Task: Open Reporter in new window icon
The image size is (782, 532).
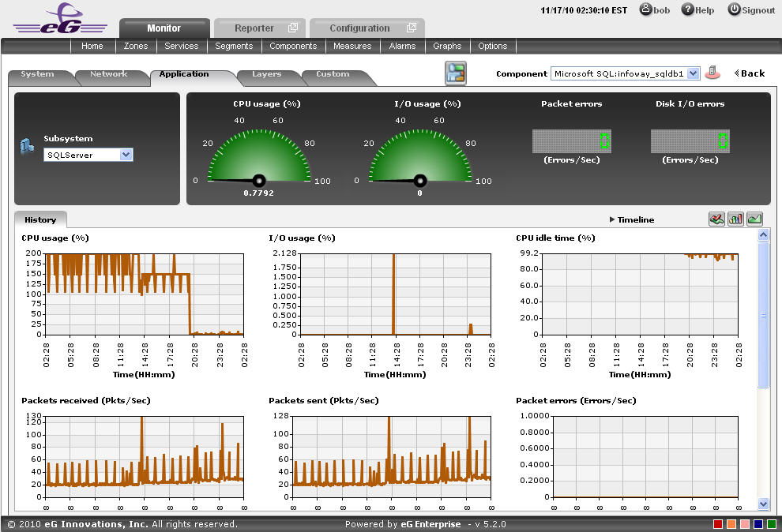Action: click(x=293, y=28)
